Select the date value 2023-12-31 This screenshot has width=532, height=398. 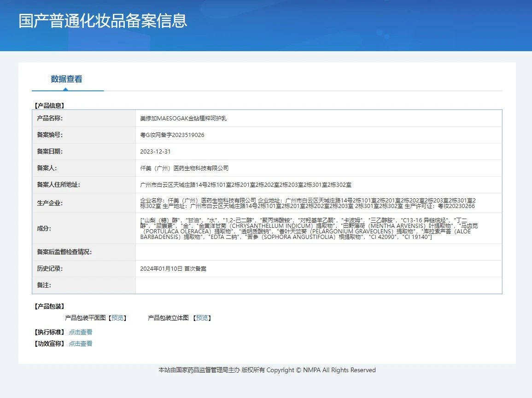pos(155,152)
